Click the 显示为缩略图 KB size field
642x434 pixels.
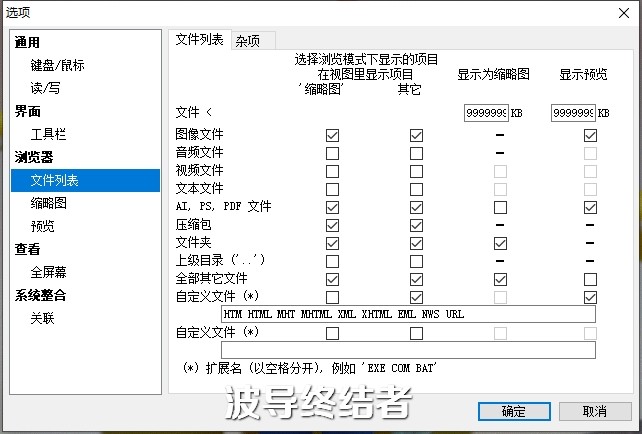pos(486,113)
